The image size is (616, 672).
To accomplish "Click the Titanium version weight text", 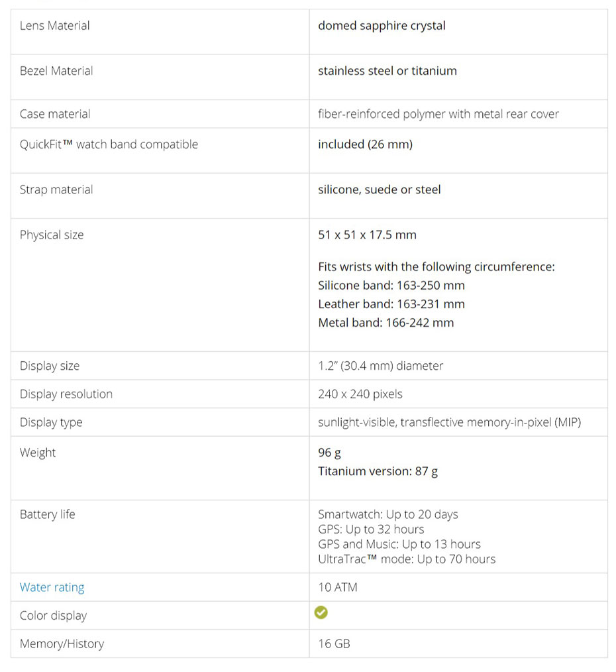I will (378, 471).
